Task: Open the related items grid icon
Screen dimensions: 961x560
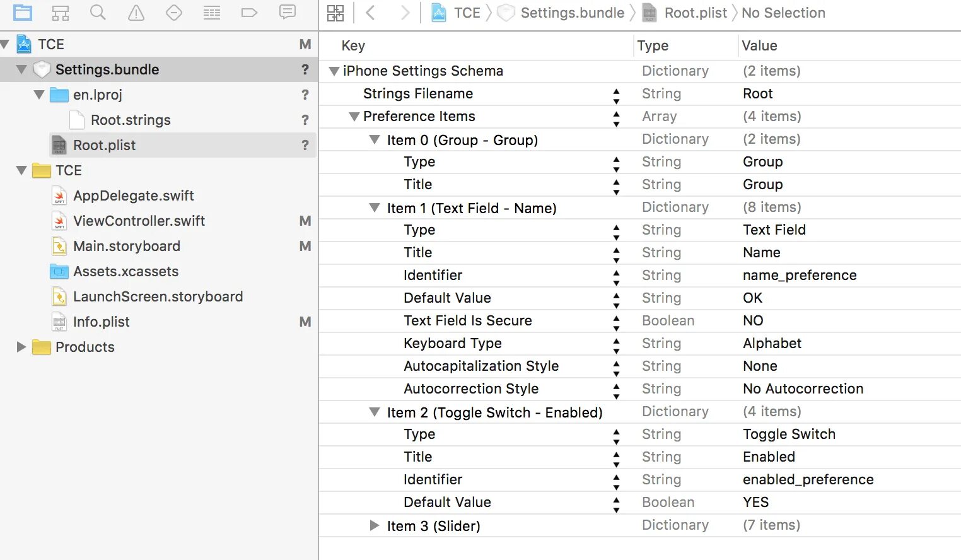Action: (x=335, y=13)
